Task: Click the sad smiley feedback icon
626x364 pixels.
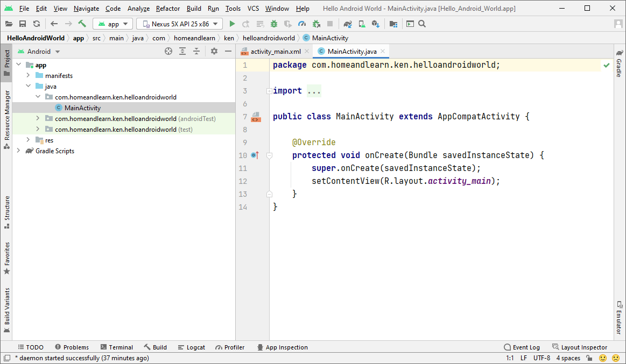Action: (x=616, y=358)
